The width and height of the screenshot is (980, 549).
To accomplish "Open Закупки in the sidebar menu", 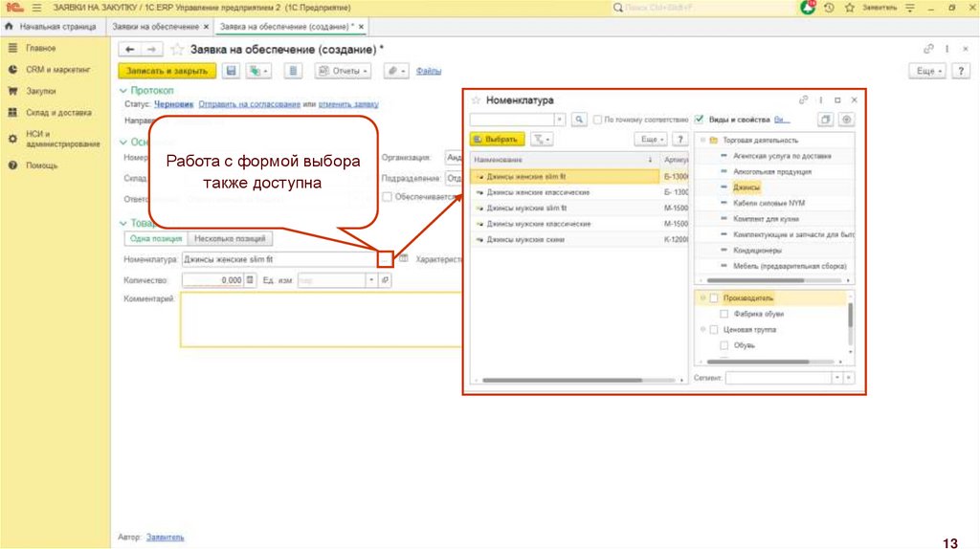I will (40, 91).
